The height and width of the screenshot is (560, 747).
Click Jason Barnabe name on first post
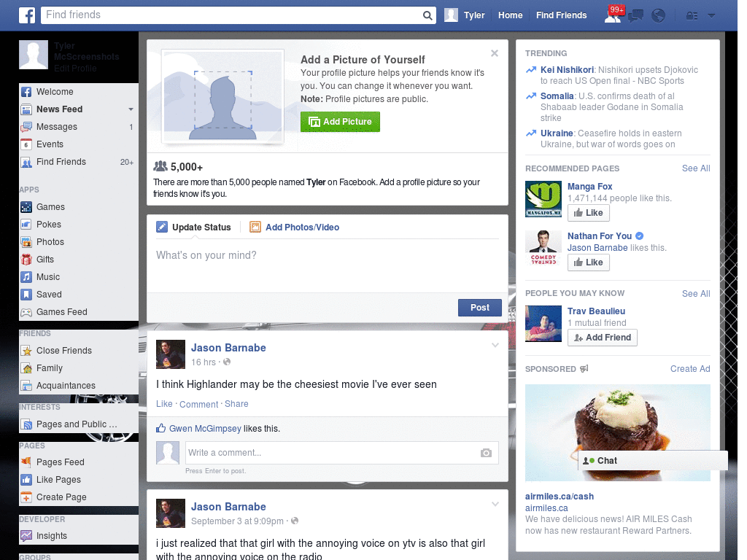click(228, 348)
